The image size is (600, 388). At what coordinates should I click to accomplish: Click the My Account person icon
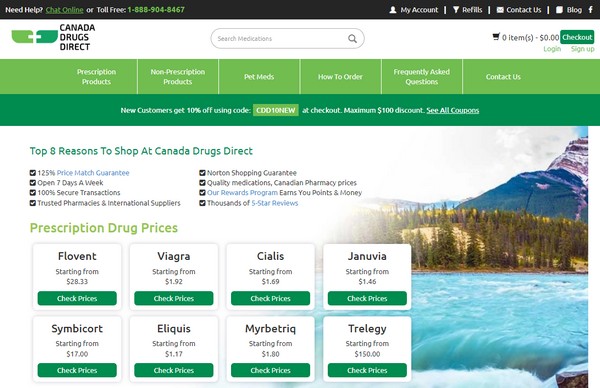click(393, 10)
